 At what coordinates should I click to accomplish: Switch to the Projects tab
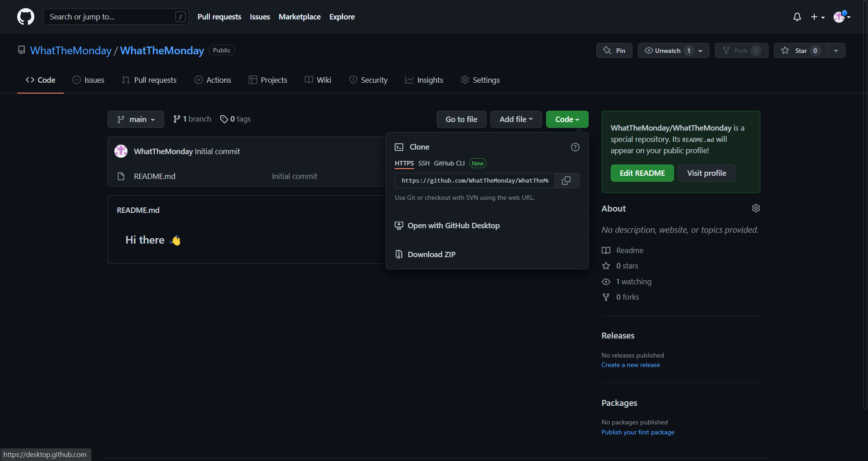pyautogui.click(x=268, y=80)
